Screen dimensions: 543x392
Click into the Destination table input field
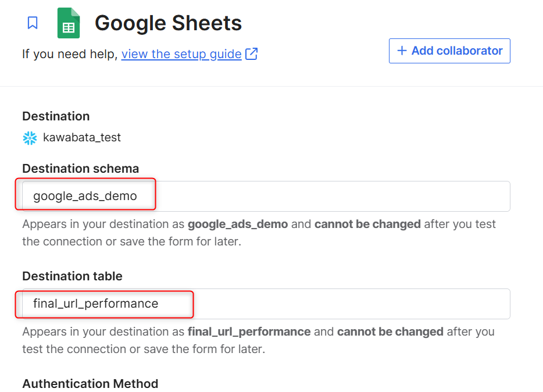coord(266,304)
